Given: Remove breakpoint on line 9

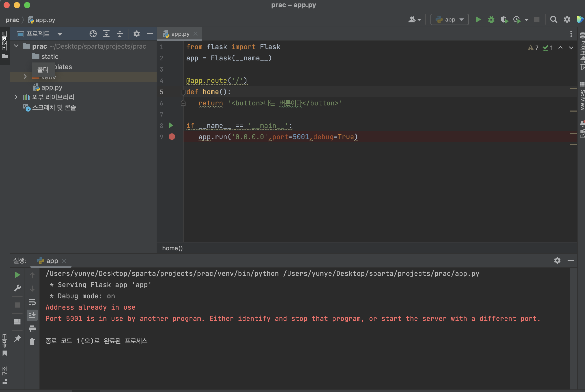Looking at the screenshot, I should 172,137.
